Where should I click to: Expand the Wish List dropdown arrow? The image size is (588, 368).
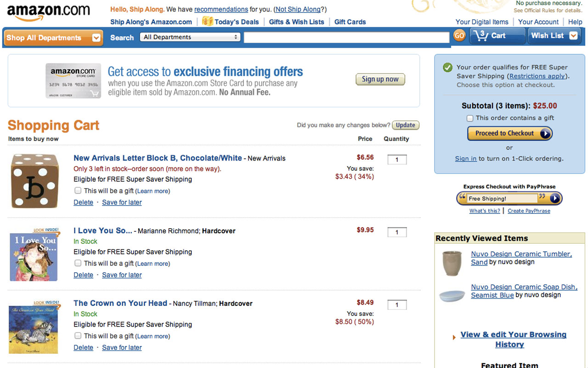tap(573, 36)
